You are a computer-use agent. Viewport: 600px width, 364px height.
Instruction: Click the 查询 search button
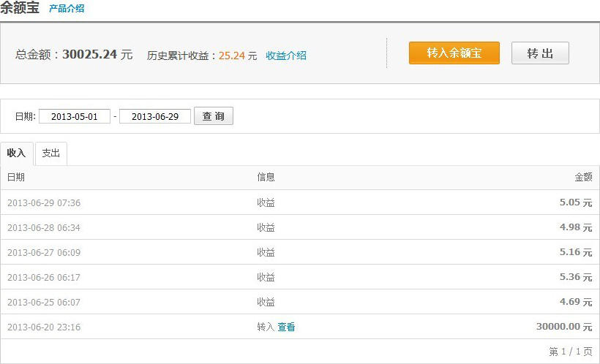(x=214, y=116)
